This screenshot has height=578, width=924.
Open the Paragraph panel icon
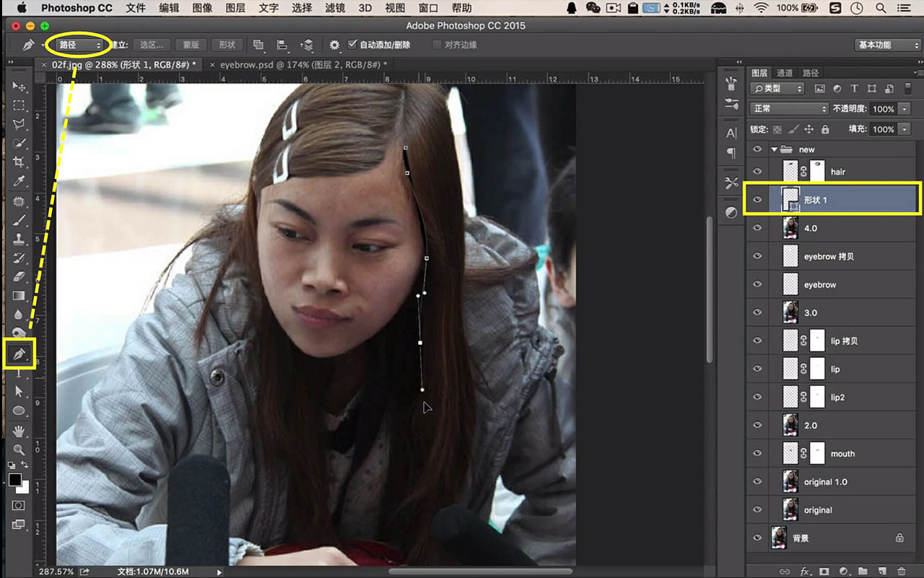pos(731,153)
